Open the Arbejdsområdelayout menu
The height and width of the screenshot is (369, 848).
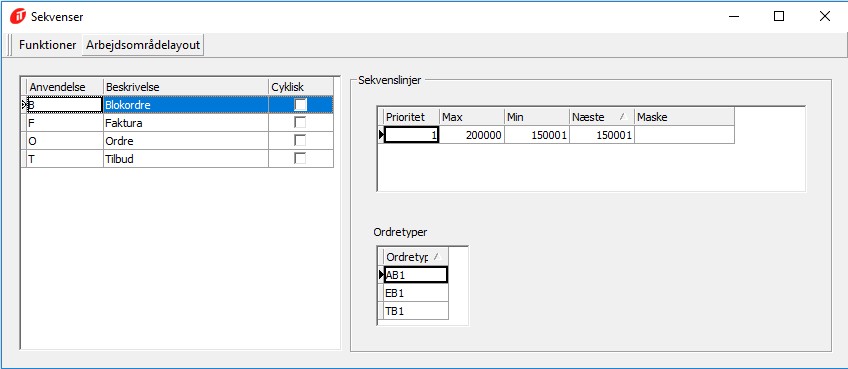143,45
